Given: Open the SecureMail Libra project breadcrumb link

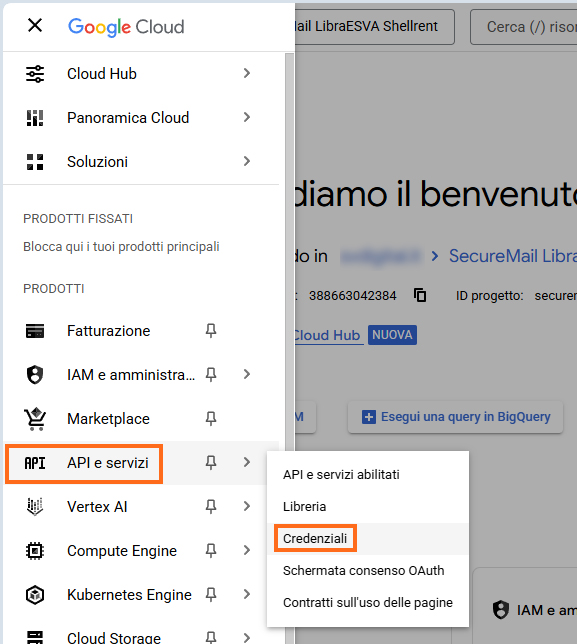Looking at the screenshot, I should pyautogui.click(x=513, y=256).
